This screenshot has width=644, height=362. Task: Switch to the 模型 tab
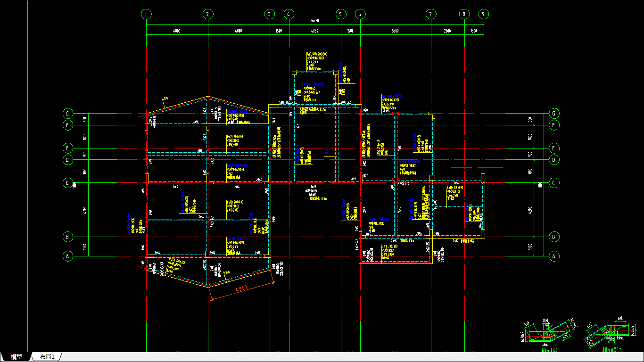pyautogui.click(x=17, y=357)
